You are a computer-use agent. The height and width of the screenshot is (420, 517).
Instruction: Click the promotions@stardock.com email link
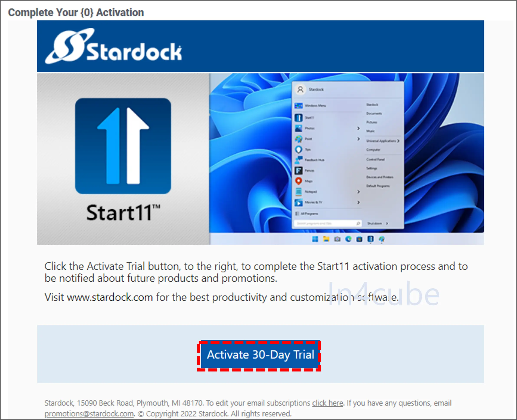coord(89,414)
